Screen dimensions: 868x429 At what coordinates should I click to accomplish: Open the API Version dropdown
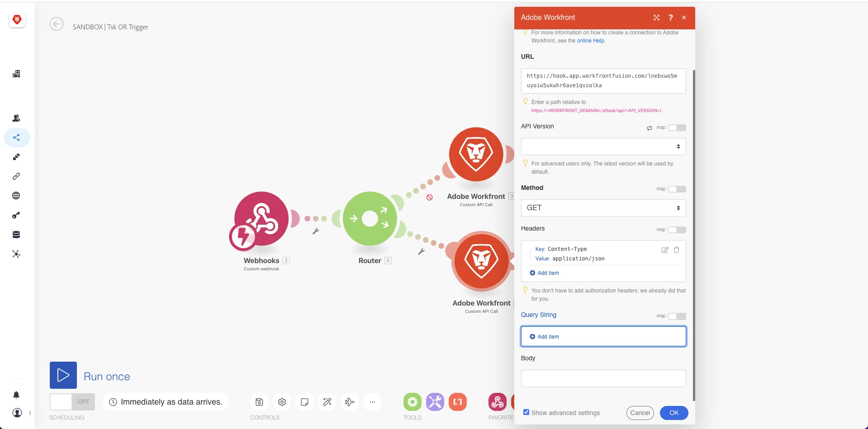point(603,146)
